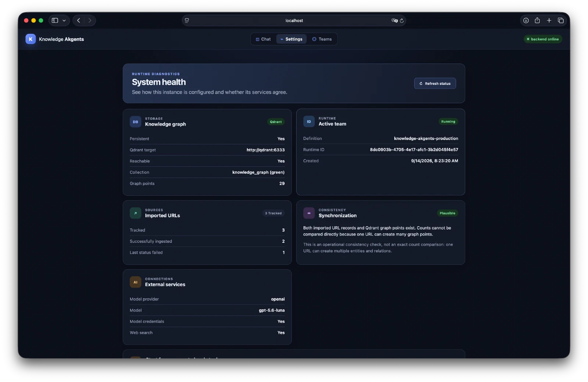Click the Running badge on Active team

pos(448,121)
